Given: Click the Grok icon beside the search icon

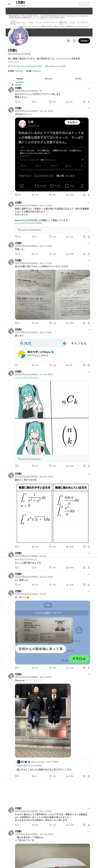Looking at the screenshot, I should (x=68, y=41).
